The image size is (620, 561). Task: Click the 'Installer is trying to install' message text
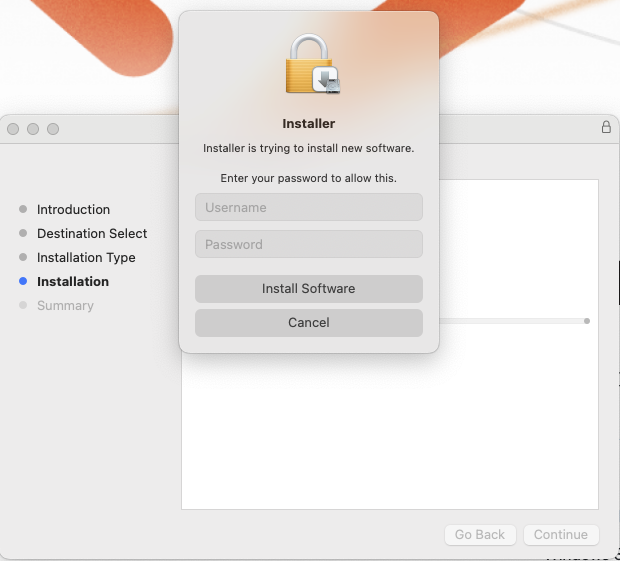coord(308,149)
